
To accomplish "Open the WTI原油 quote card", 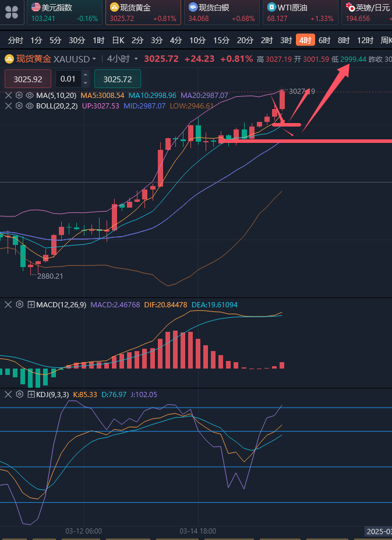I will (300, 12).
